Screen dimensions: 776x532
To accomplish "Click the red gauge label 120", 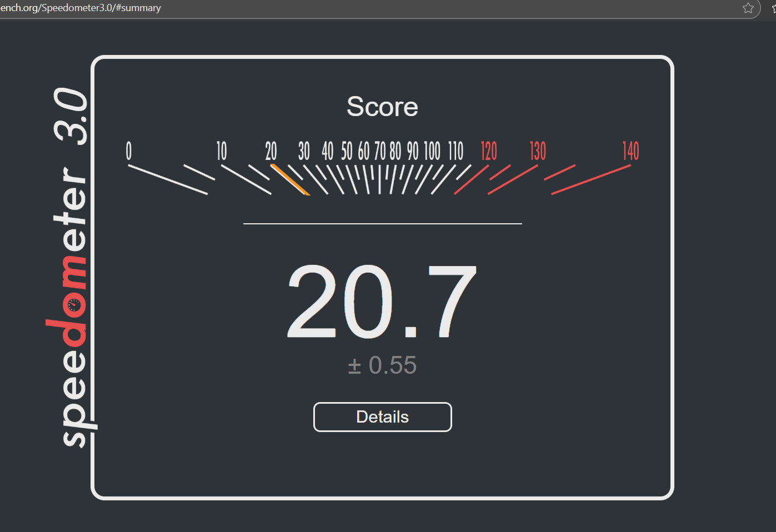I will tap(489, 151).
